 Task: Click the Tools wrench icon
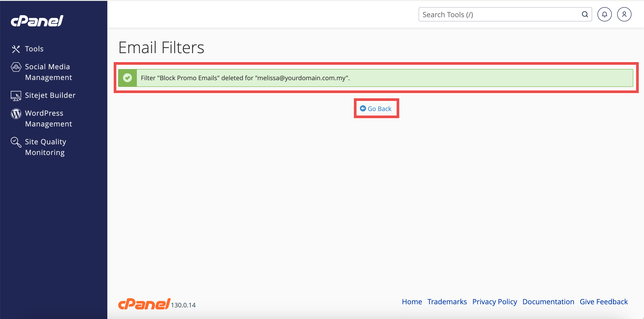tap(16, 49)
